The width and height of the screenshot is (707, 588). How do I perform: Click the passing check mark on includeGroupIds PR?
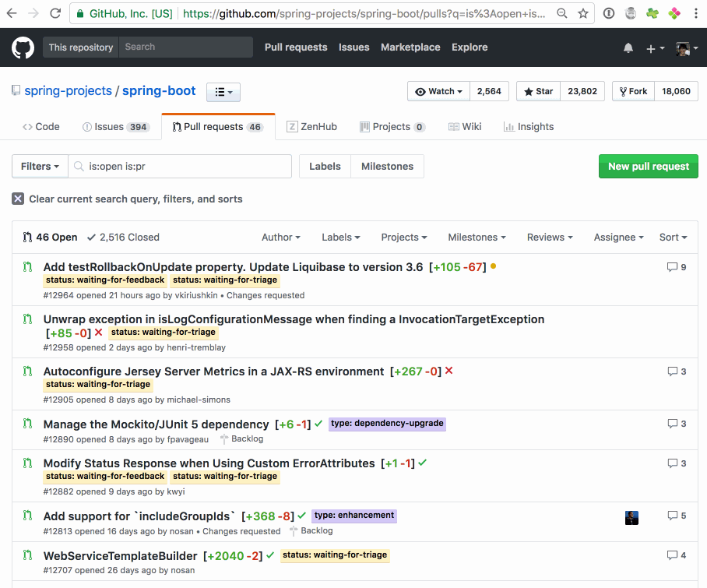point(302,516)
